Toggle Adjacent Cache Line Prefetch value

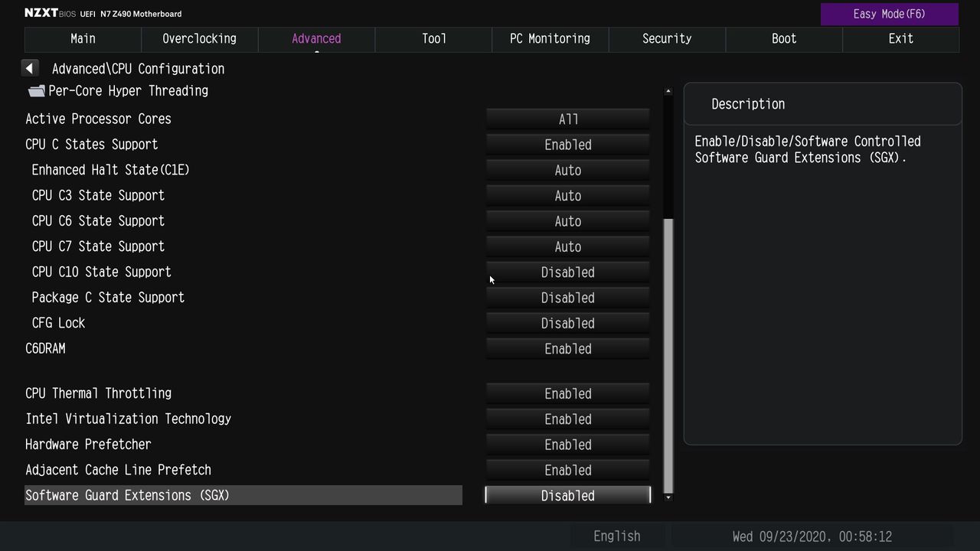(568, 470)
